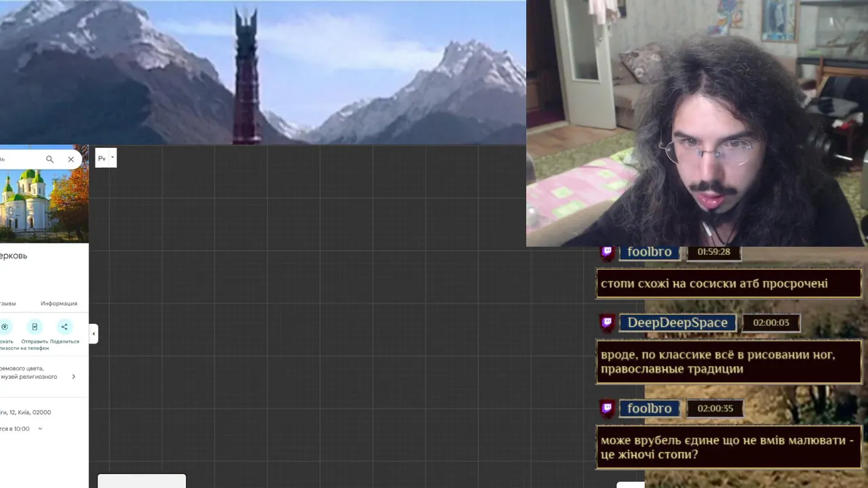Image resolution: width=868 pixels, height=488 pixels.
Task: Click the message mentioning врубель
Action: coord(729,447)
